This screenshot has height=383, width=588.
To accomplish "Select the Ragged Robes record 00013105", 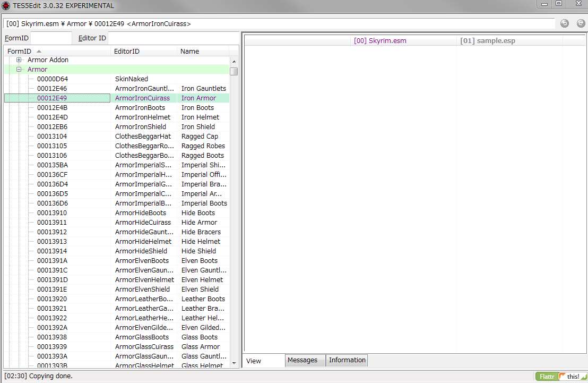I will [x=117, y=146].
